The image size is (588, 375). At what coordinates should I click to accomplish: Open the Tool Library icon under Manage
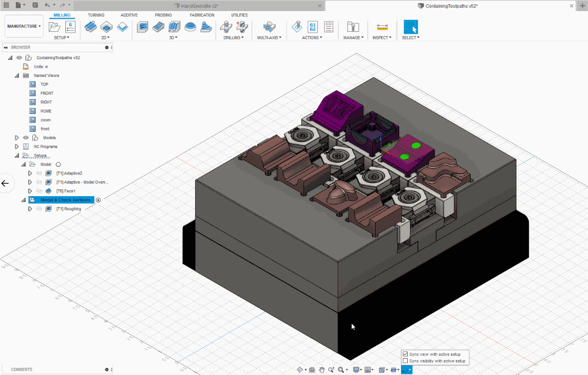(353, 27)
